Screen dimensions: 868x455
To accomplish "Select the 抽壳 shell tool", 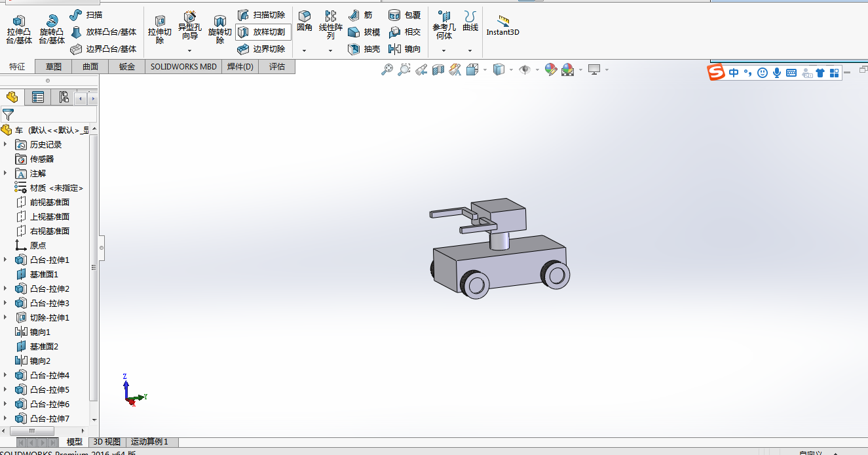I will click(364, 49).
